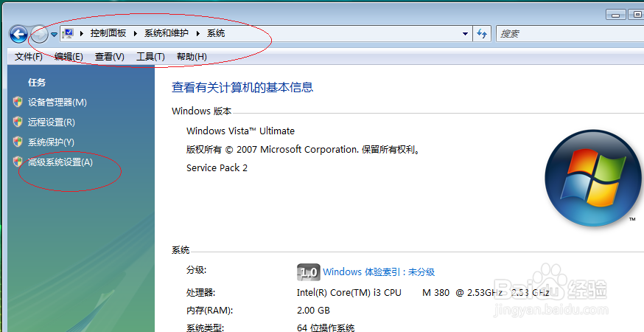
Task: Open the 编辑(E) menu
Action: click(x=69, y=56)
